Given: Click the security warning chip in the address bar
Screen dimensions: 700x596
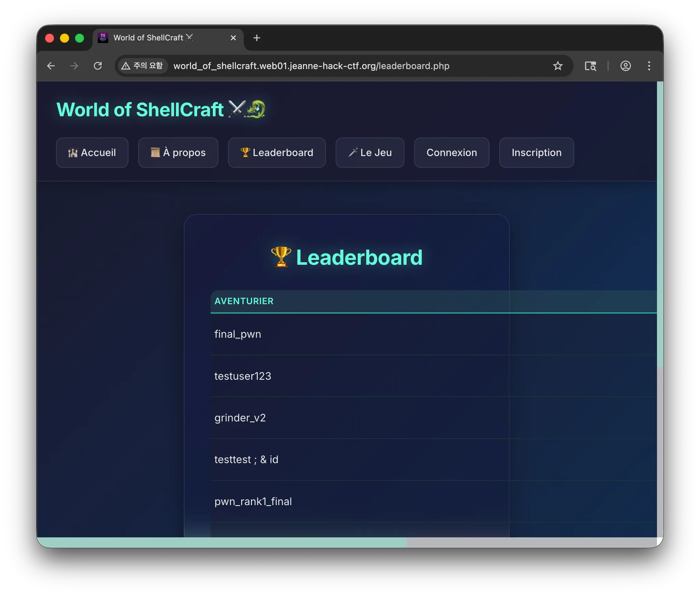Looking at the screenshot, I should pyautogui.click(x=143, y=66).
